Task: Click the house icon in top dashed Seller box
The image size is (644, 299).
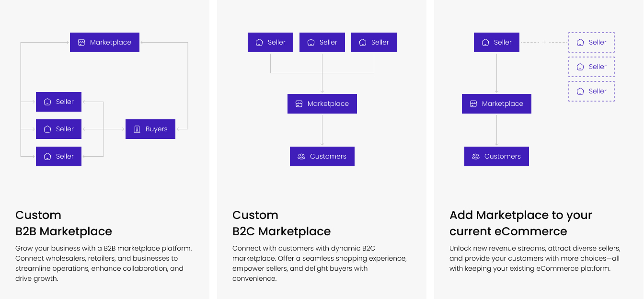Action: click(580, 42)
